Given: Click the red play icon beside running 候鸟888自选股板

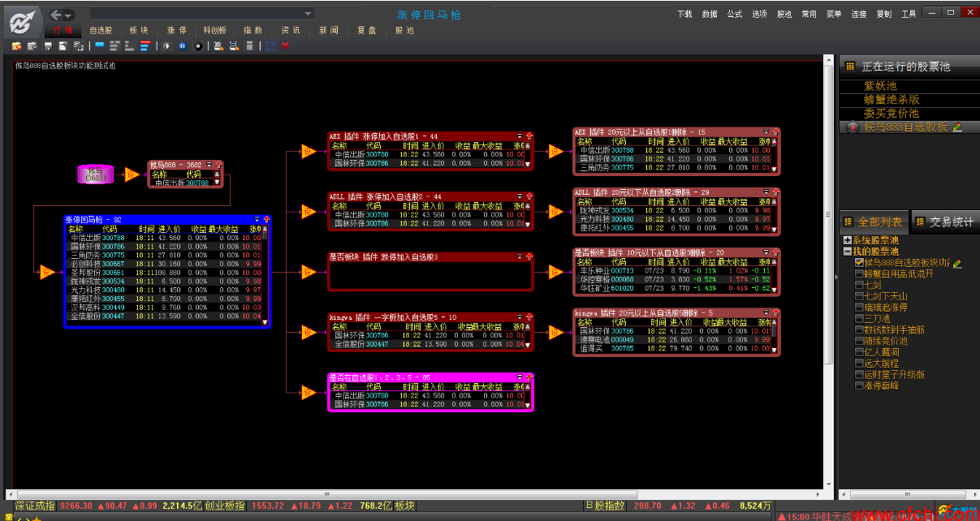Looking at the screenshot, I should tap(853, 127).
